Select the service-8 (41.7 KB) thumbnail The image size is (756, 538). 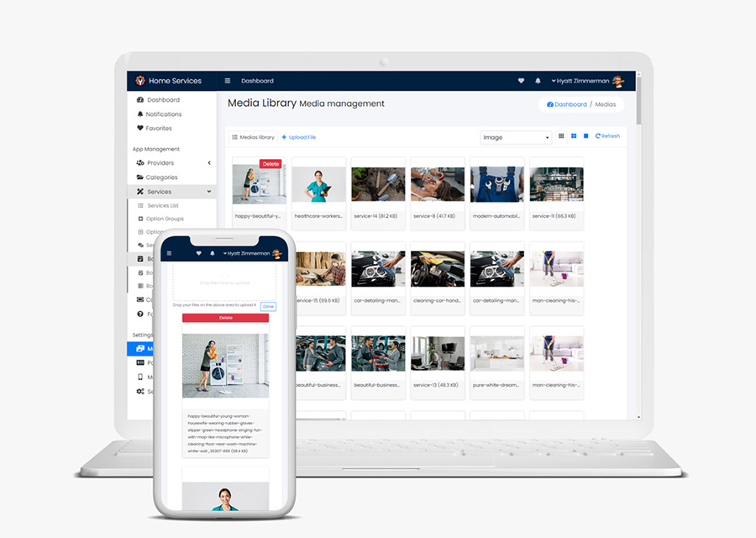click(438, 184)
